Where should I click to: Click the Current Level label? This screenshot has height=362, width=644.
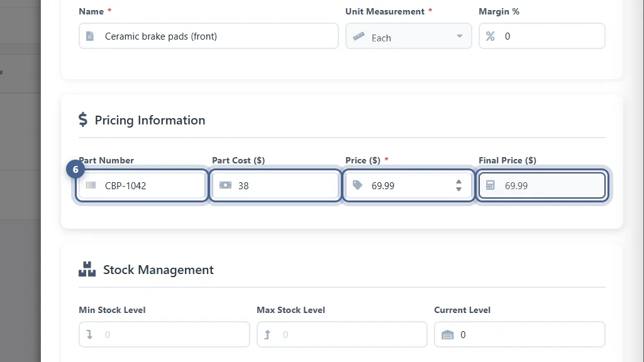(462, 310)
